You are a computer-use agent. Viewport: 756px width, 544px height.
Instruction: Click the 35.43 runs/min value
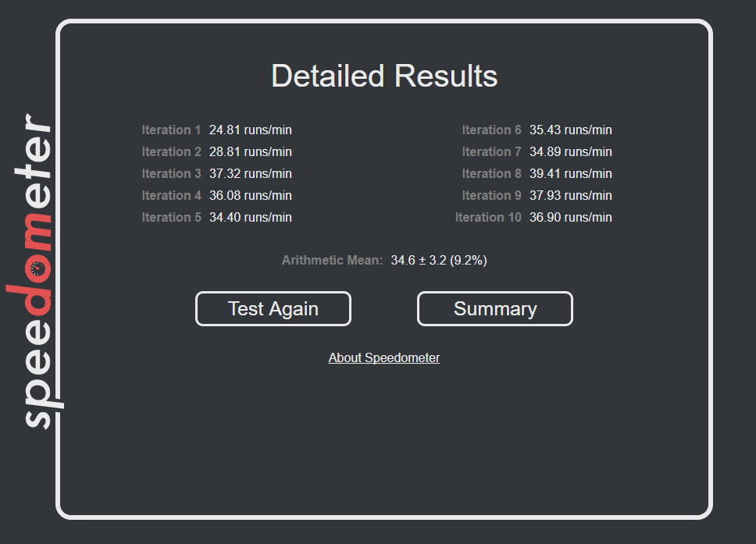(570, 130)
